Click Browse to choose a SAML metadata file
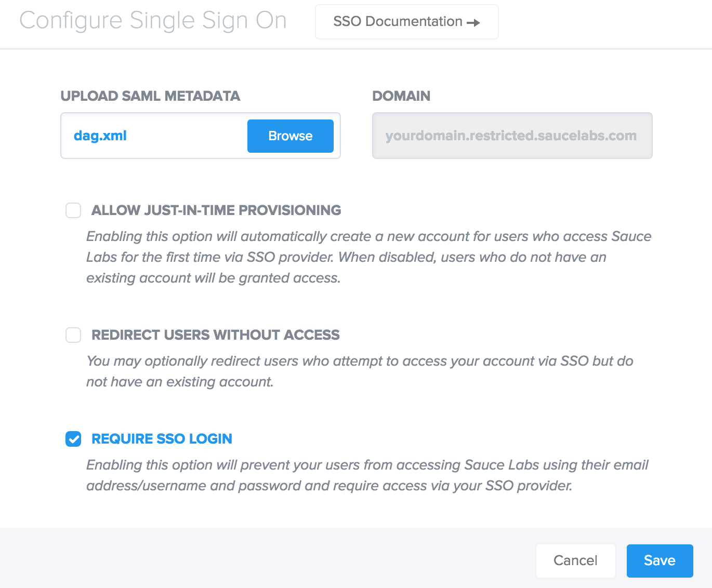712x588 pixels. tap(290, 136)
